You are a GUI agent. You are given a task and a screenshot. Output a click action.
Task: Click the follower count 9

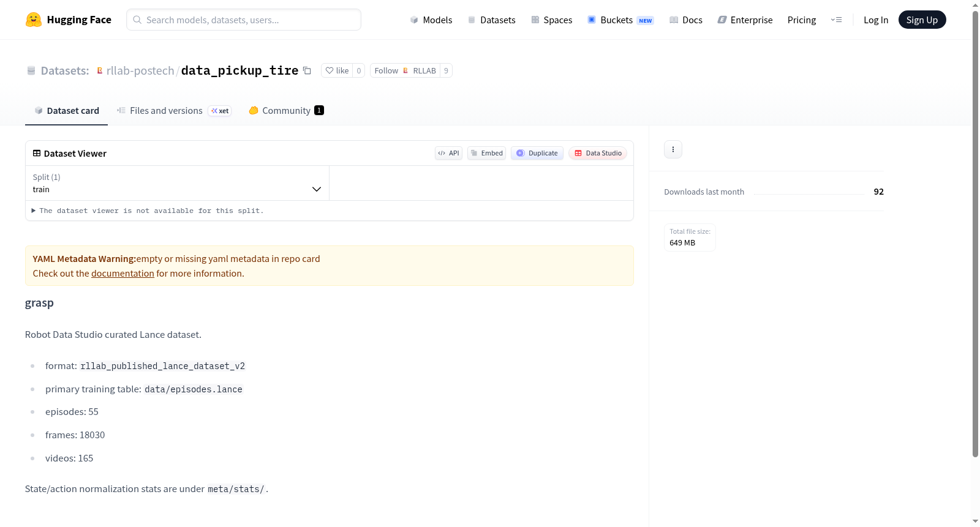(446, 70)
